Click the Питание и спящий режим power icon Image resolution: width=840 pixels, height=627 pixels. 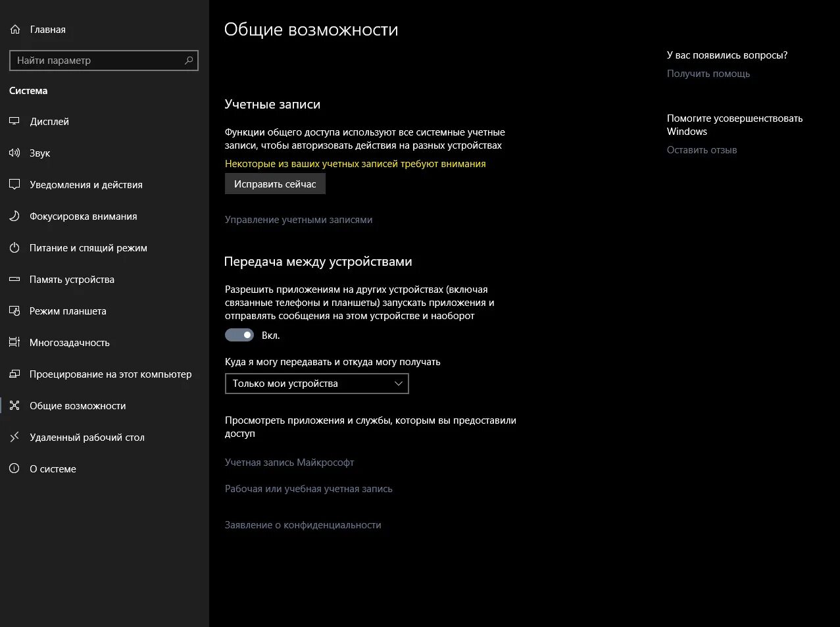pos(14,248)
